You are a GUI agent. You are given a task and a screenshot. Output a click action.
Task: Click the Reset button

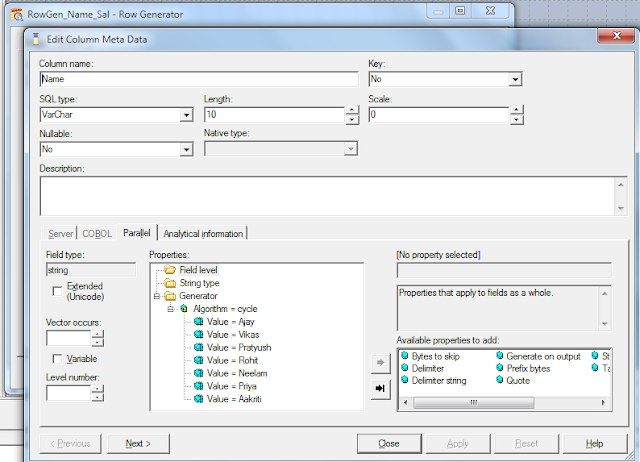tap(526, 444)
